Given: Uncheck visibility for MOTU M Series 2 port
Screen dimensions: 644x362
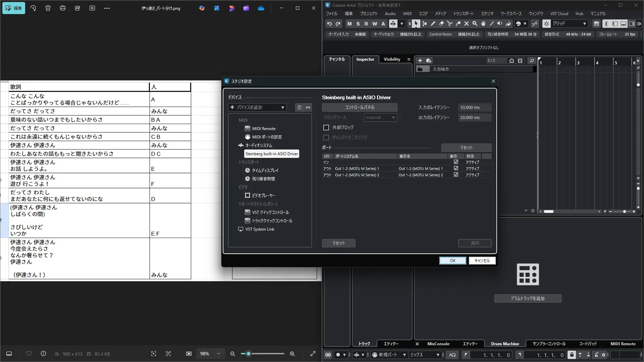Looking at the screenshot, I should click(x=456, y=175).
